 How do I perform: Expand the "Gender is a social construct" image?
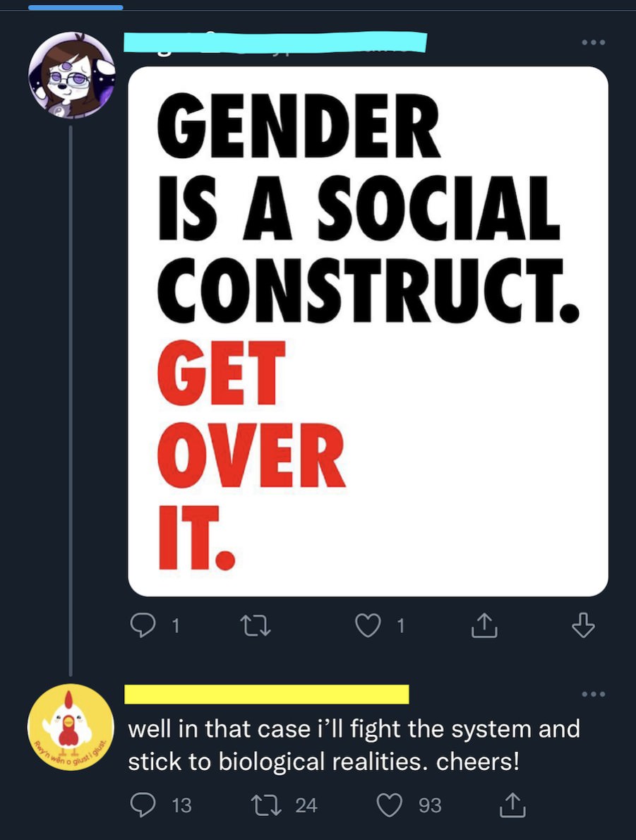[368, 331]
